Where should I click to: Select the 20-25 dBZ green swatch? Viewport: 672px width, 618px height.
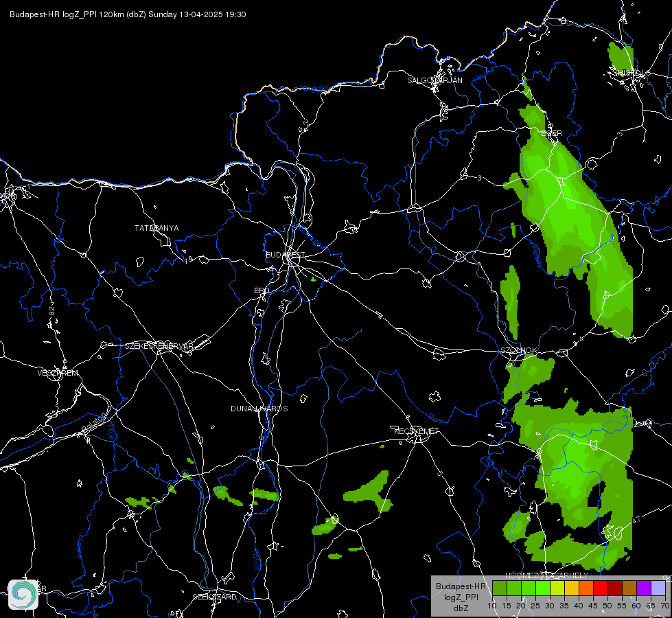pyautogui.click(x=529, y=588)
